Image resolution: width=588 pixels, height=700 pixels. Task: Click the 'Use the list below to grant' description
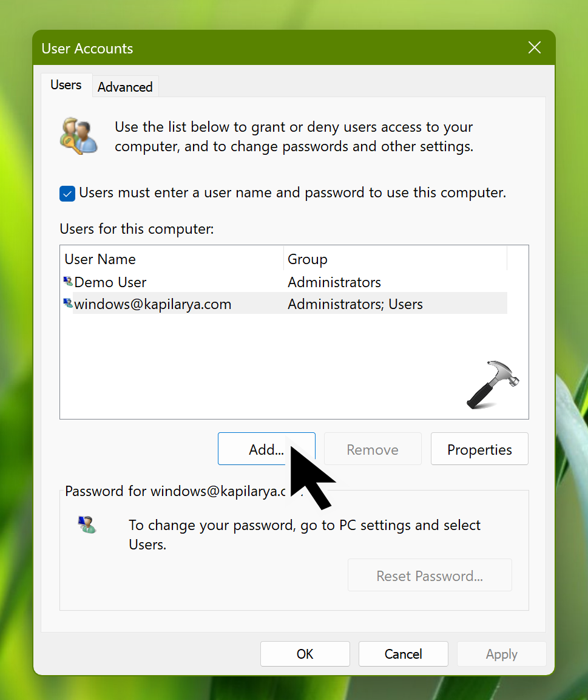pos(294,137)
